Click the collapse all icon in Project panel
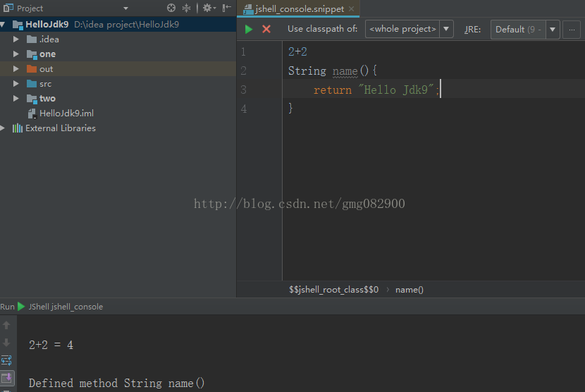The width and height of the screenshot is (585, 392). pyautogui.click(x=186, y=8)
